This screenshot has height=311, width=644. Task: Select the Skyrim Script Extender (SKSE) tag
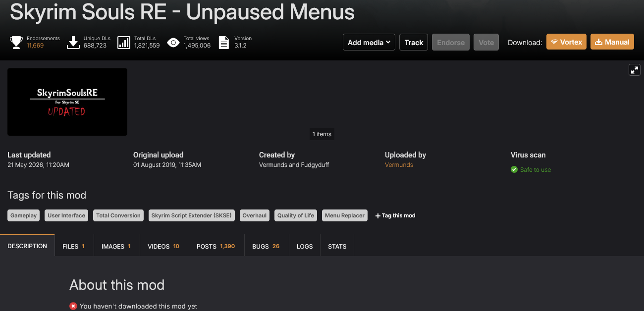[x=191, y=215]
